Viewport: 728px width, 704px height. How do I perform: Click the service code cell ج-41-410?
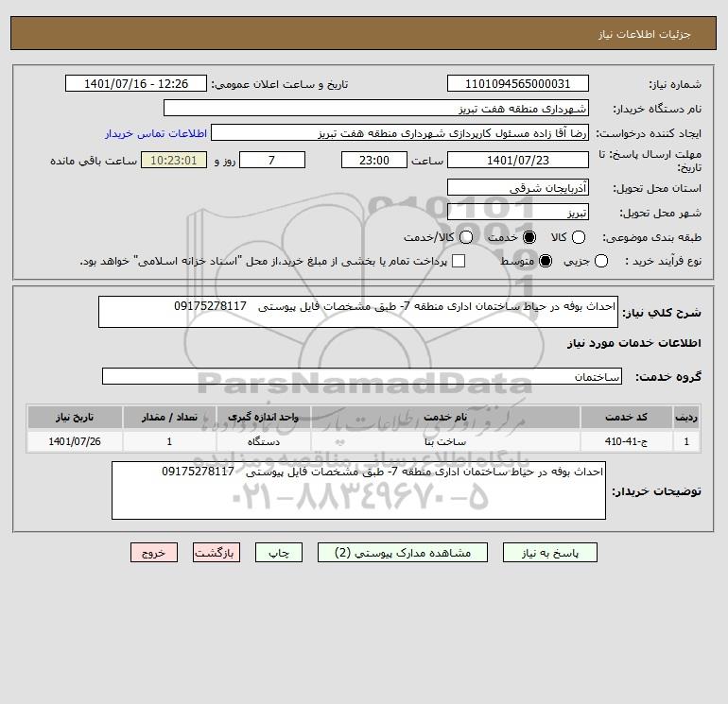(626, 441)
